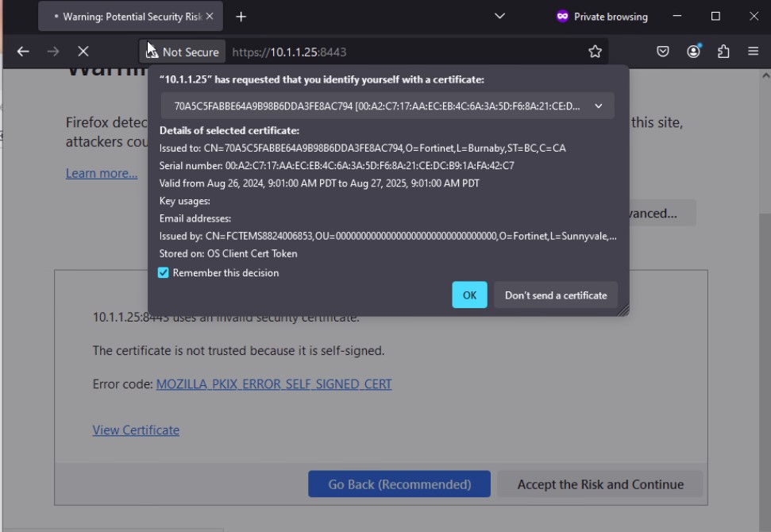Screen dimensions: 771x532
Task: Click the Issued by CN=FCTEMS8824006853 line
Action: click(387, 236)
